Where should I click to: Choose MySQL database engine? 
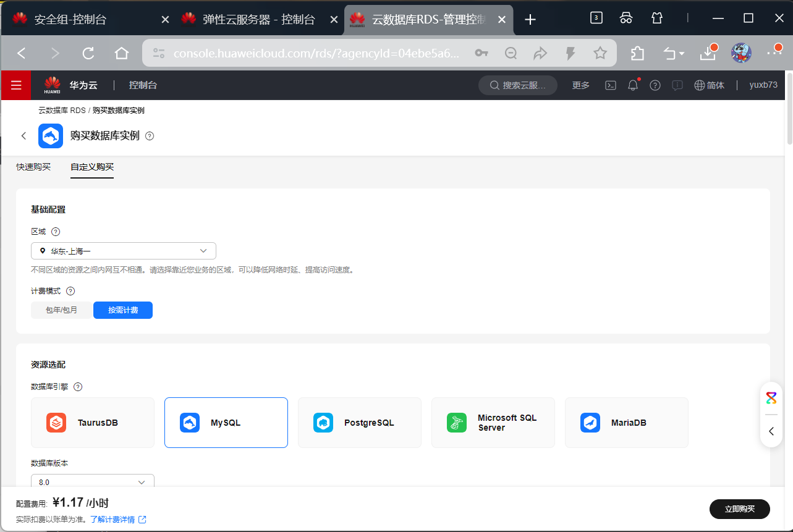pos(226,423)
